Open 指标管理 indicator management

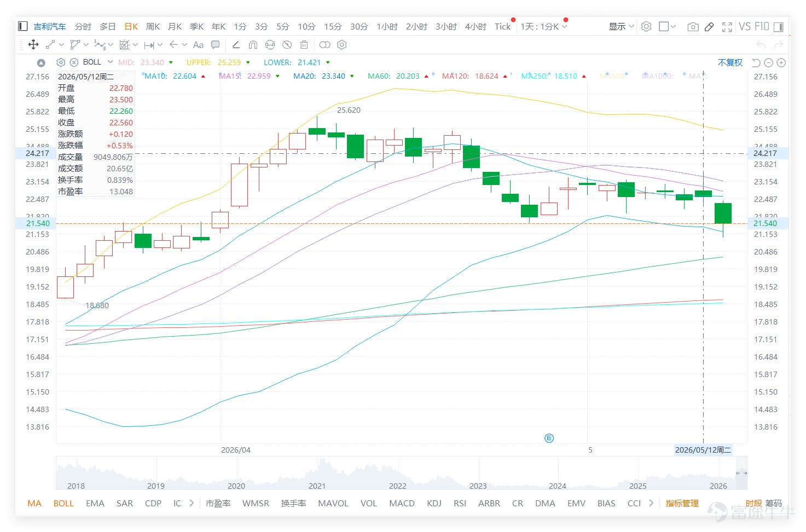coord(682,503)
